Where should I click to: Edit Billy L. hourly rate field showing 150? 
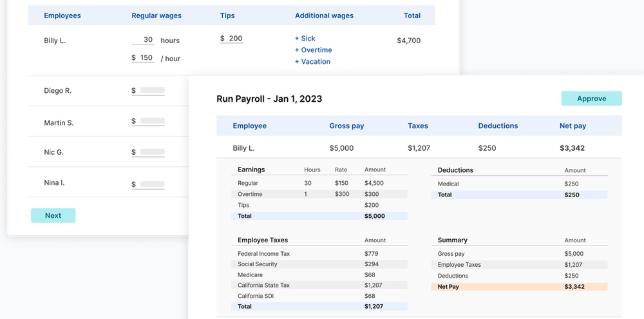pyautogui.click(x=143, y=58)
